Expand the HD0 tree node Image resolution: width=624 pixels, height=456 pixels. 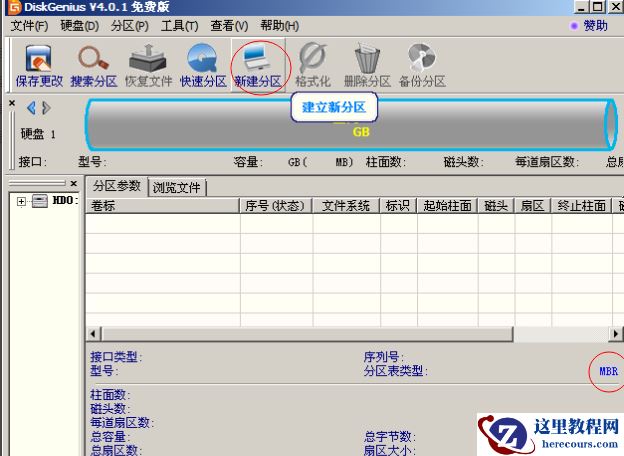(21, 201)
